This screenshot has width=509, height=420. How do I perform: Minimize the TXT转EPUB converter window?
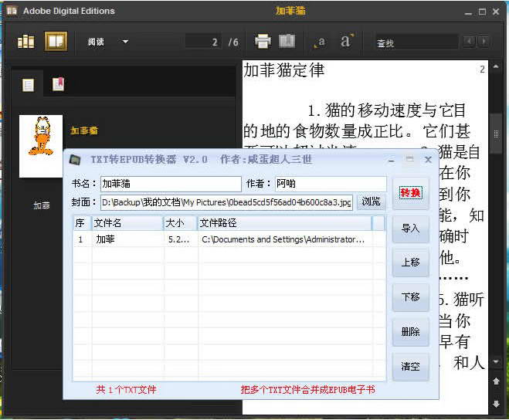[392, 160]
